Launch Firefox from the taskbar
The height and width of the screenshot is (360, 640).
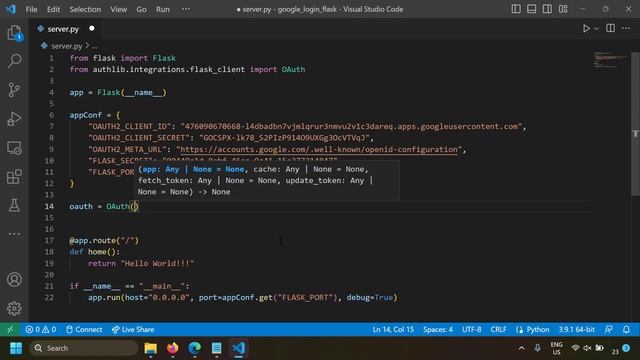173,348
